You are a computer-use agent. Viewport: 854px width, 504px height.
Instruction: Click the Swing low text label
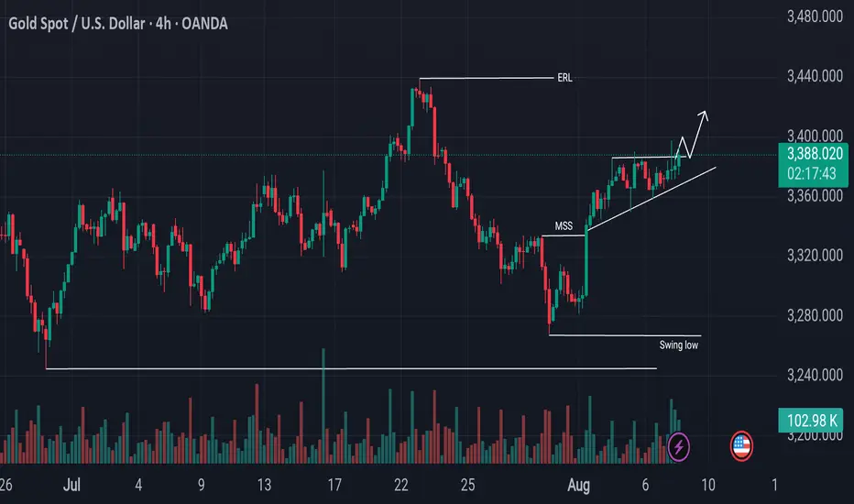679,345
